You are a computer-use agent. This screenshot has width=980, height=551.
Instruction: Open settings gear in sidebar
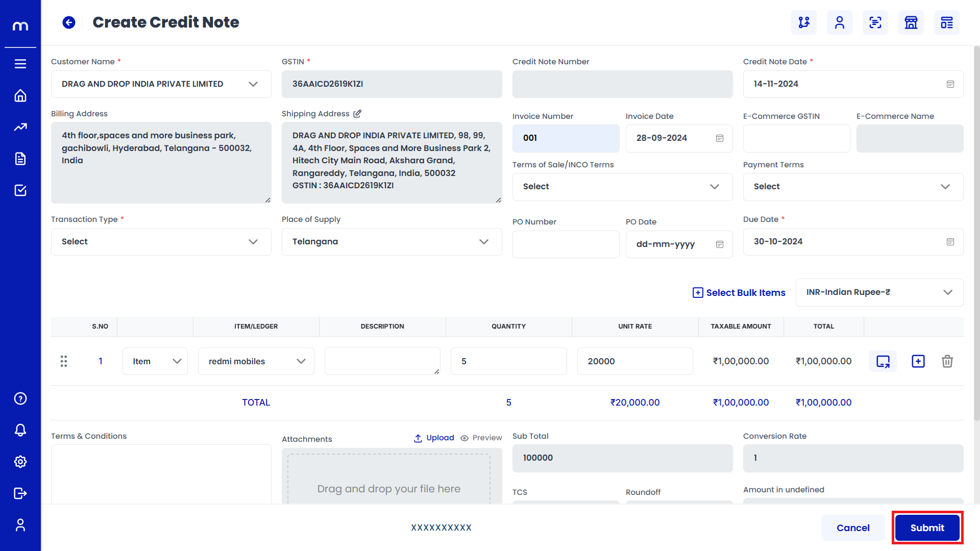[x=20, y=462]
